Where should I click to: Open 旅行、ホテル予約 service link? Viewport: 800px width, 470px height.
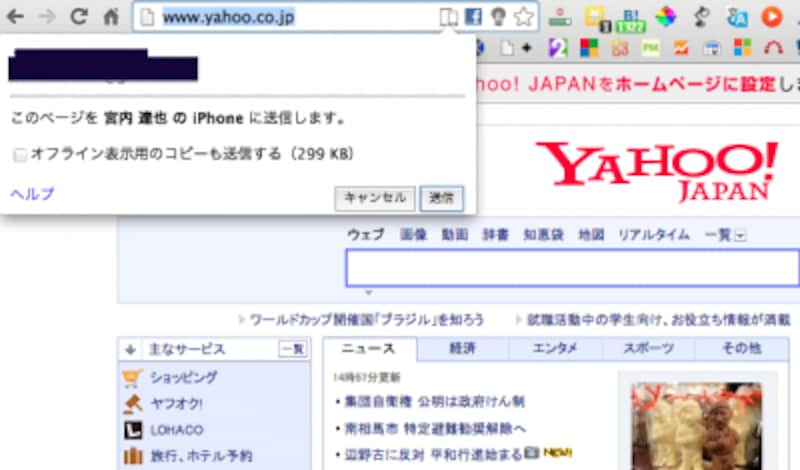click(x=202, y=456)
